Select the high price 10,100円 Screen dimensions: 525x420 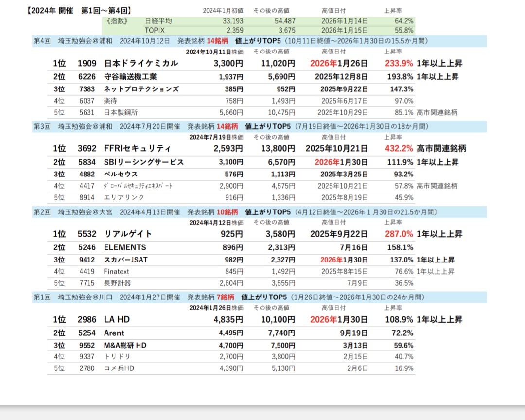tap(278, 319)
